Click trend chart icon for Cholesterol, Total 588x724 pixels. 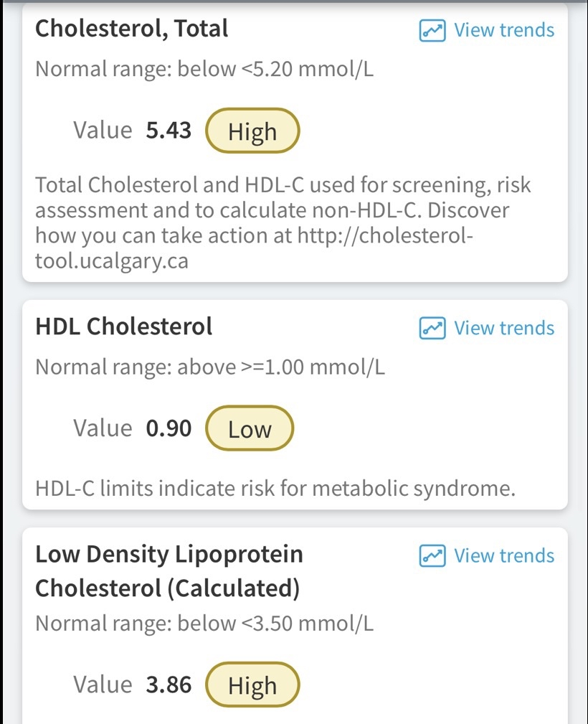point(432,31)
